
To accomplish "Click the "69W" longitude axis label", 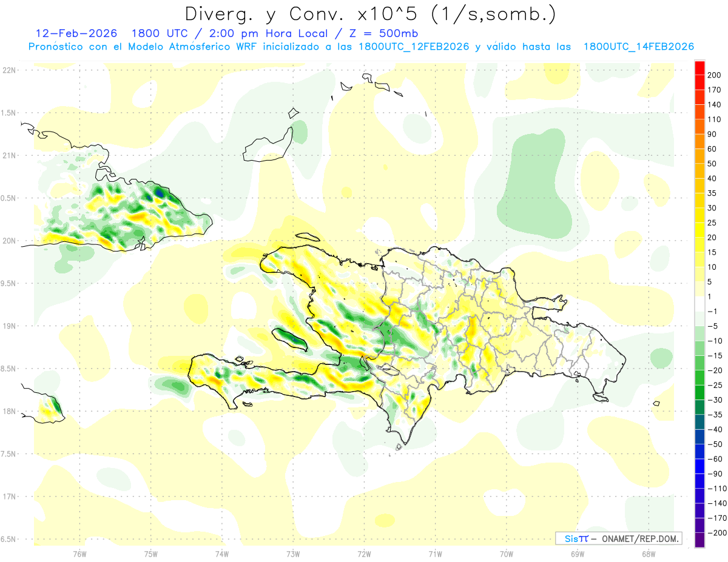I will pyautogui.click(x=577, y=554).
